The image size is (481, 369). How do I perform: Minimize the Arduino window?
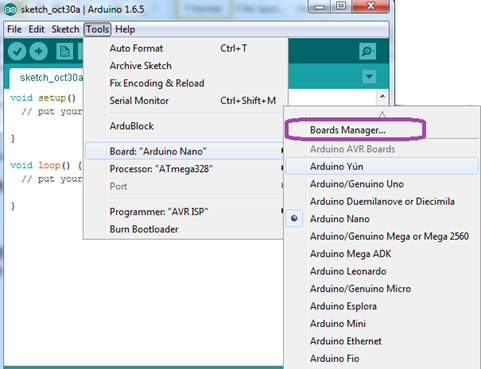[319, 7]
